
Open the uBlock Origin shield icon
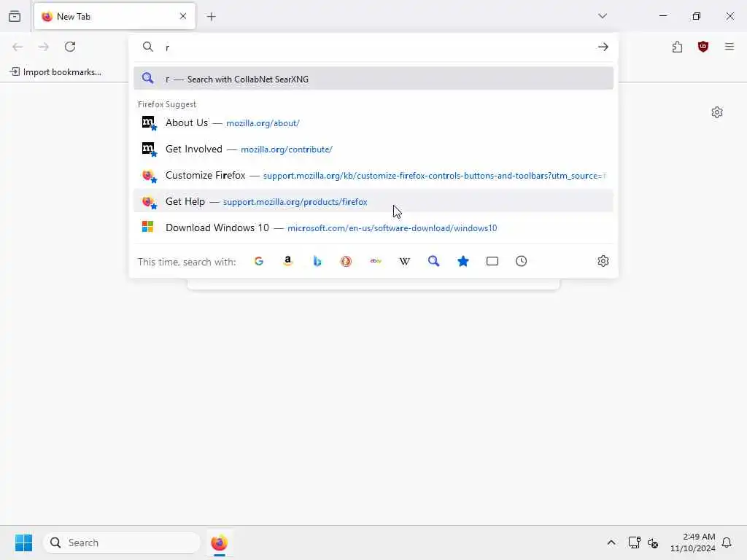pyautogui.click(x=703, y=47)
